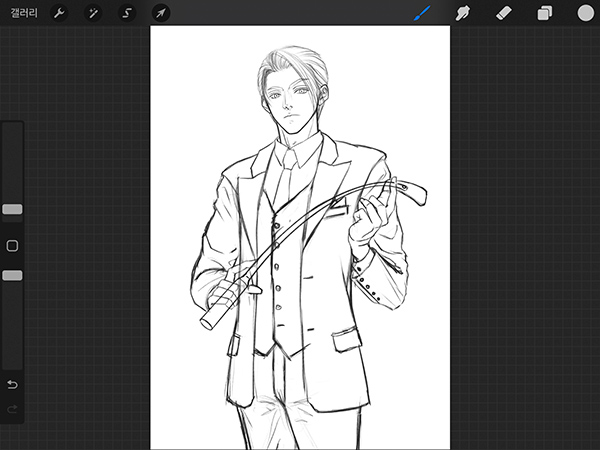600x450 pixels.
Task: Select the blue Brush tool
Action: pos(422,13)
